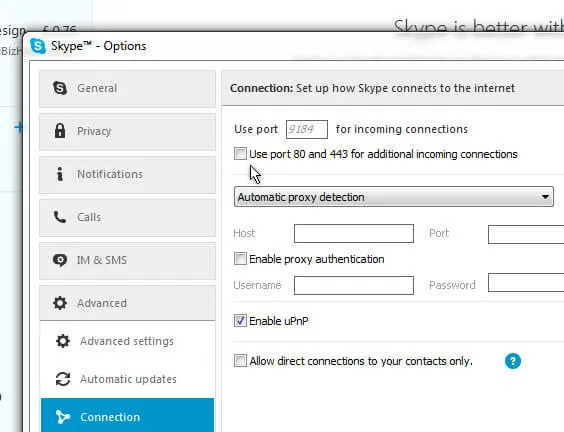Uncheck the Enable uPnP checkbox

tap(240, 320)
